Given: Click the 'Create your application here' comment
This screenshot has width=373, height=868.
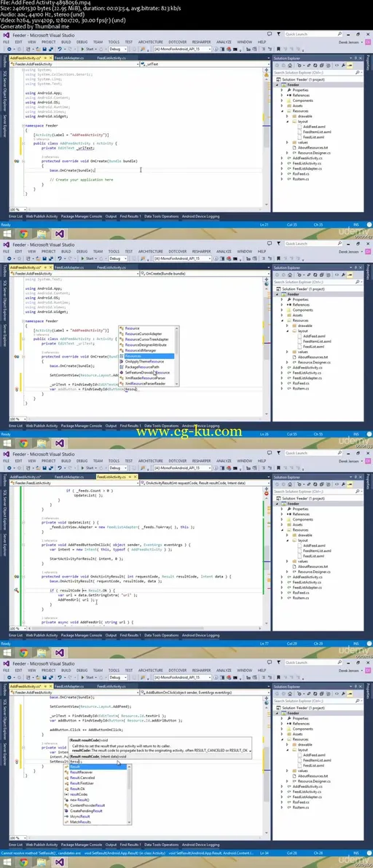Looking at the screenshot, I should tap(81, 179).
